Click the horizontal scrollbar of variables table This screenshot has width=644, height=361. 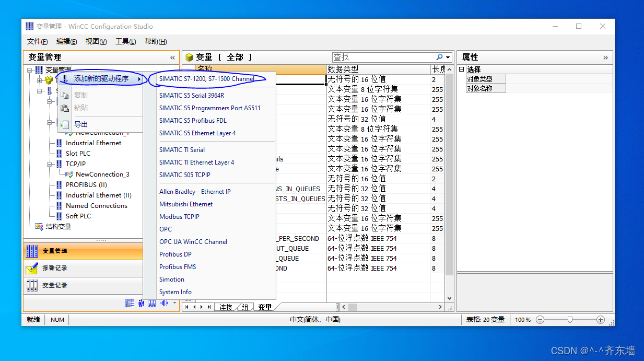point(392,307)
